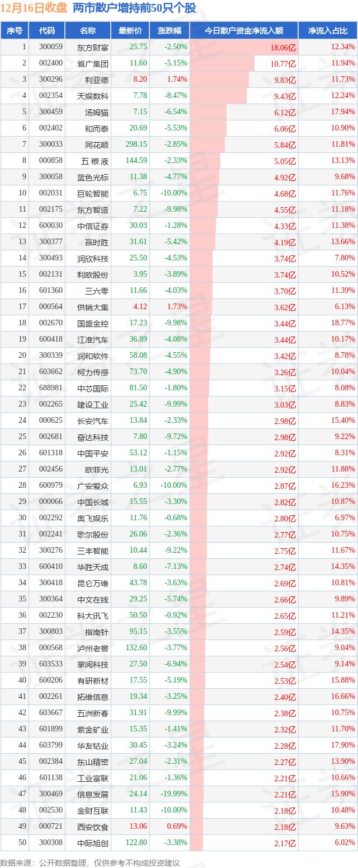Click 13.66% share in 赢时胜 row
The image size is (358, 868).
click(343, 242)
